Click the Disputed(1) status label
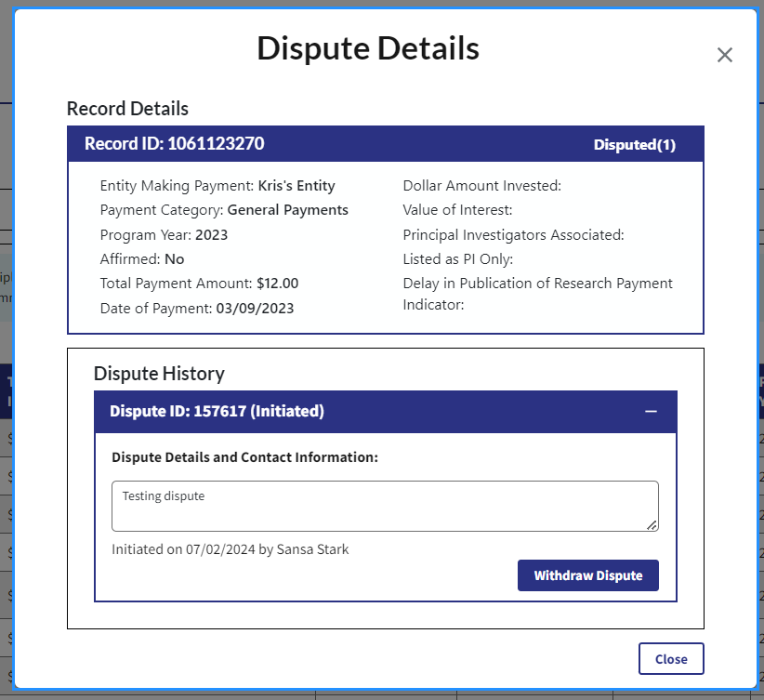This screenshot has height=700, width=764. click(x=634, y=145)
